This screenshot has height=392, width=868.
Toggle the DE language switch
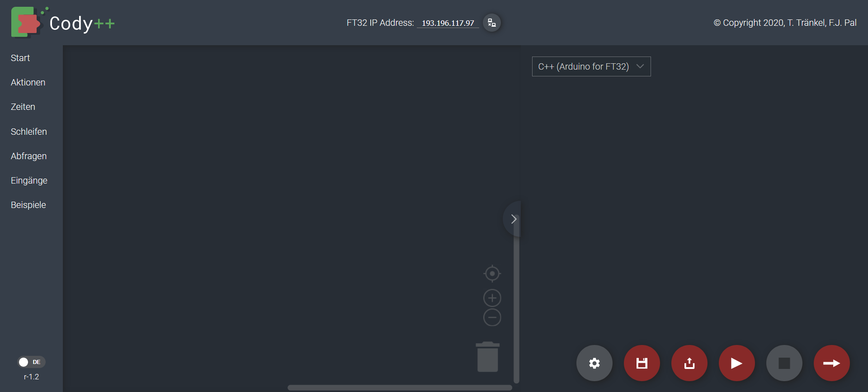tap(31, 362)
